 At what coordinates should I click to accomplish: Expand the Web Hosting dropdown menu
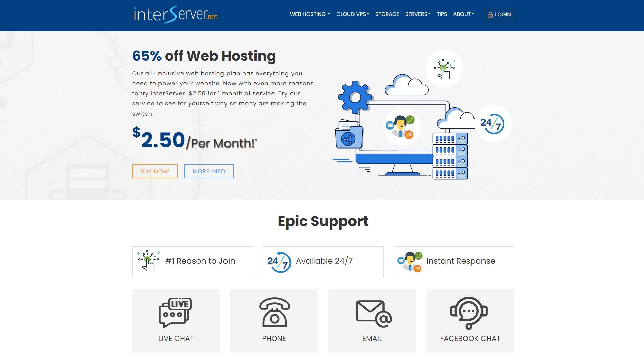[x=310, y=14]
